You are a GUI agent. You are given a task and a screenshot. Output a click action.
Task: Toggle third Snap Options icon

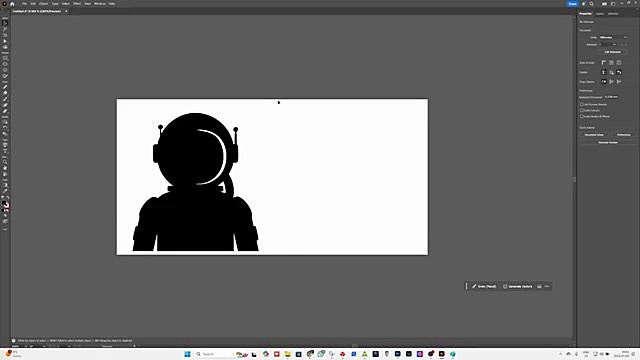click(x=619, y=82)
